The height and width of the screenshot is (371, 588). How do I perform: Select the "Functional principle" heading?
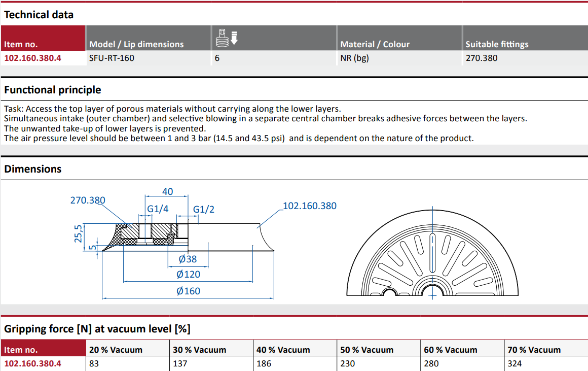(x=53, y=90)
